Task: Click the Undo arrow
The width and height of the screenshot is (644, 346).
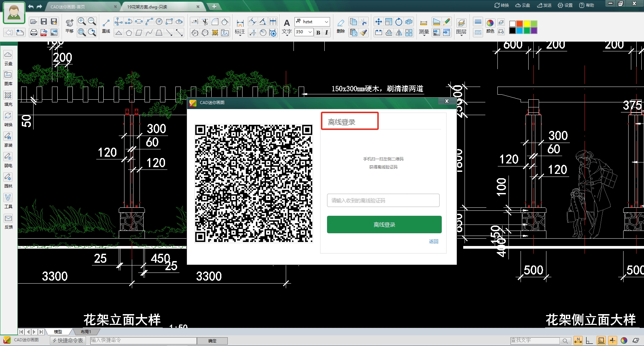Action: (31, 6)
